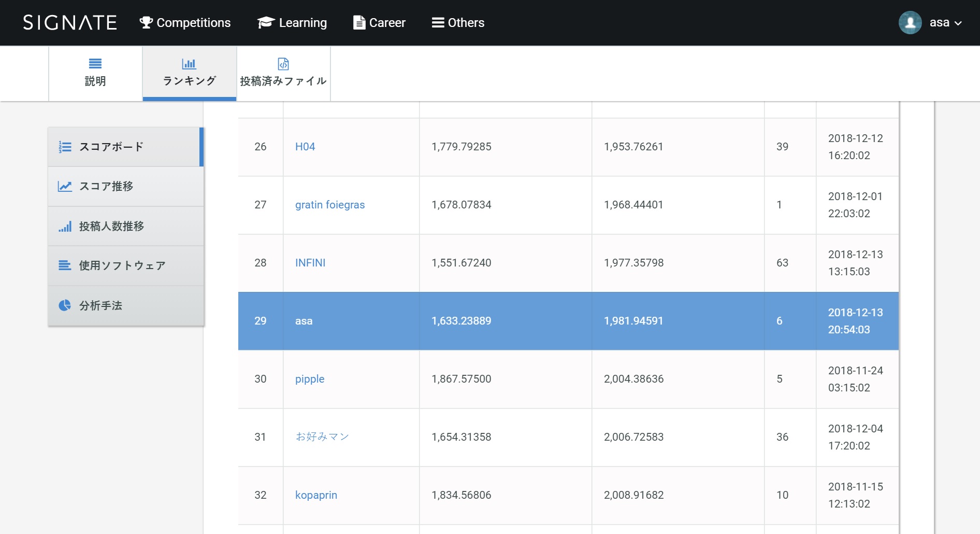Click score value 2,008.91682
This screenshot has height=534, width=980.
pos(634,495)
